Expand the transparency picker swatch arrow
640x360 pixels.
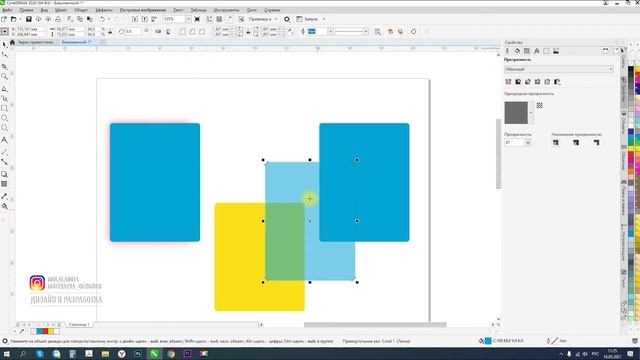coord(531,113)
